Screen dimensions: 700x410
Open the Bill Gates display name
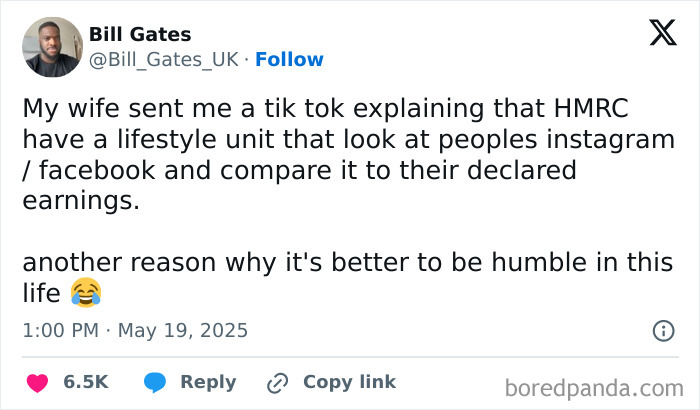click(139, 35)
